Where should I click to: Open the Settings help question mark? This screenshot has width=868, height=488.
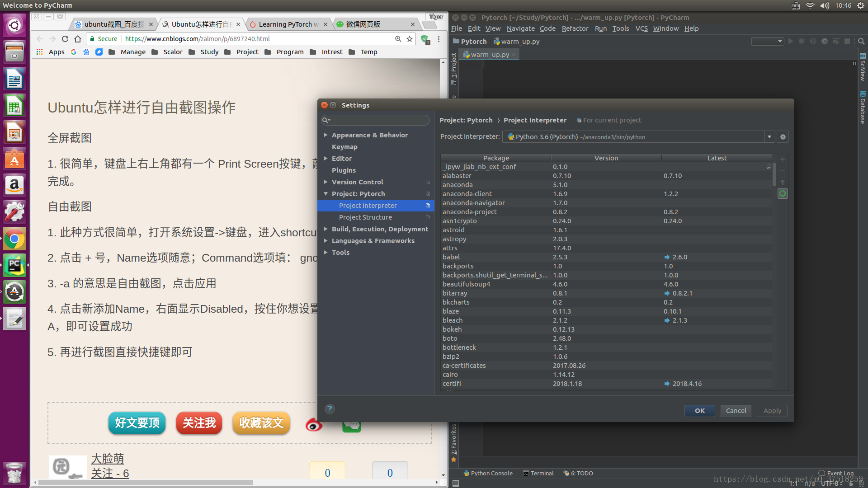pyautogui.click(x=330, y=409)
